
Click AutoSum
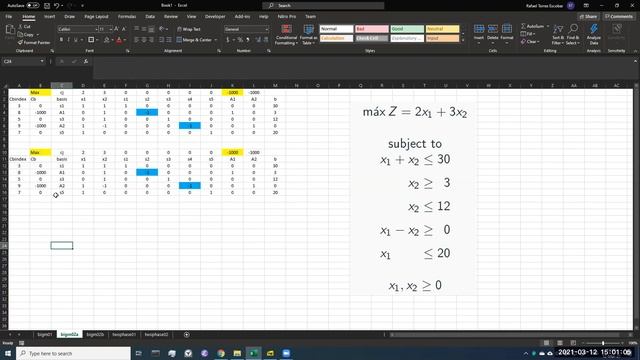(x=533, y=26)
